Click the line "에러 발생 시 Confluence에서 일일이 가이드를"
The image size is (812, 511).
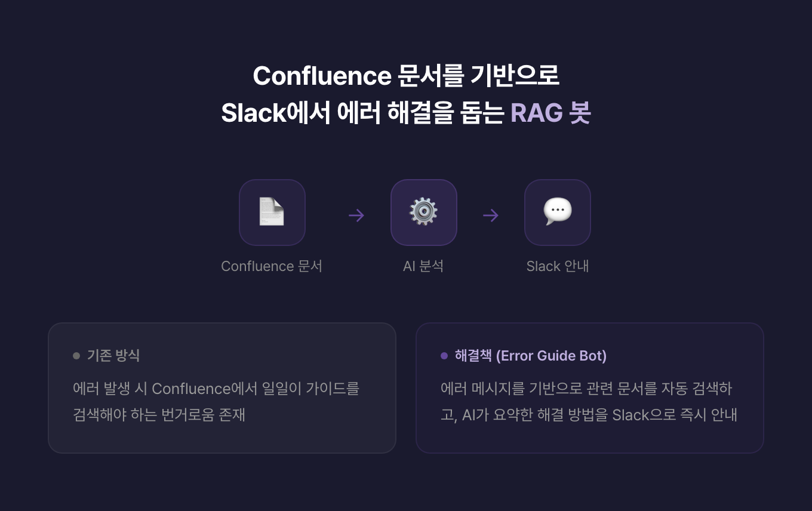tap(216, 389)
